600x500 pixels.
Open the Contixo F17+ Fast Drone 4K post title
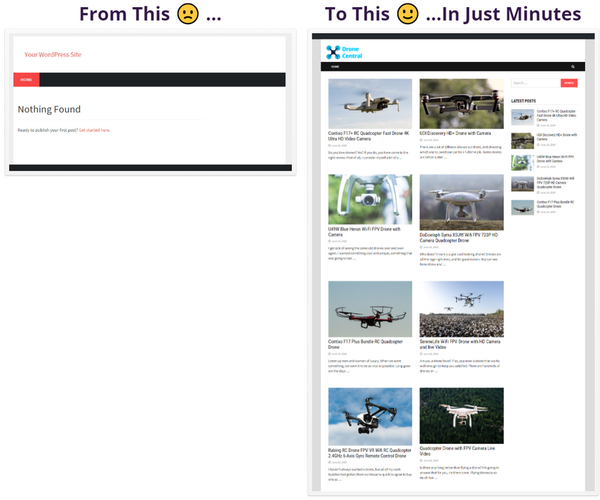click(x=368, y=136)
